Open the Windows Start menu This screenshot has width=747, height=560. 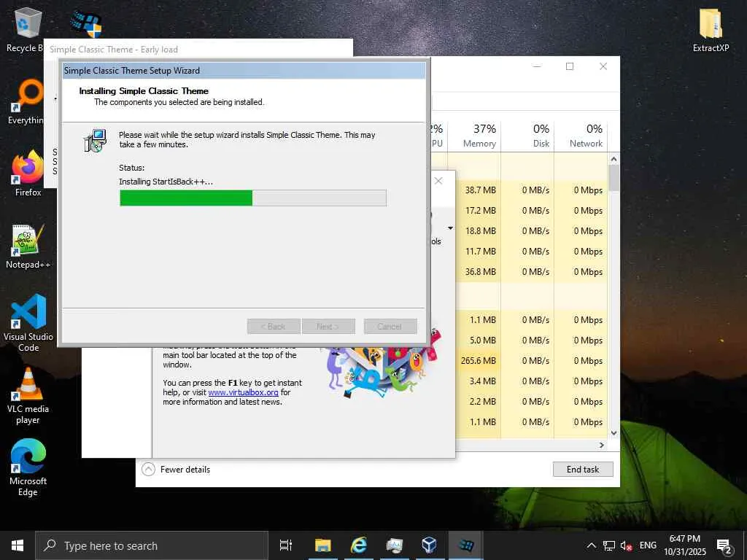[x=18, y=545]
